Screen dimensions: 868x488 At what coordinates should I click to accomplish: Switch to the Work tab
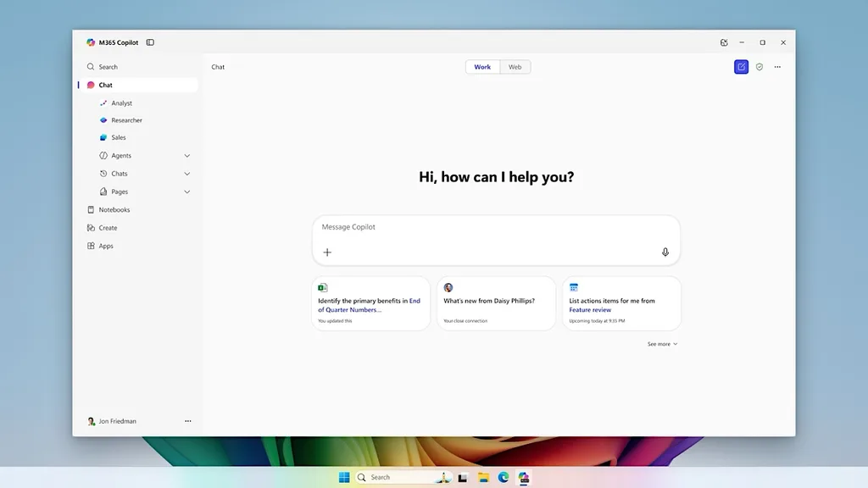482,67
